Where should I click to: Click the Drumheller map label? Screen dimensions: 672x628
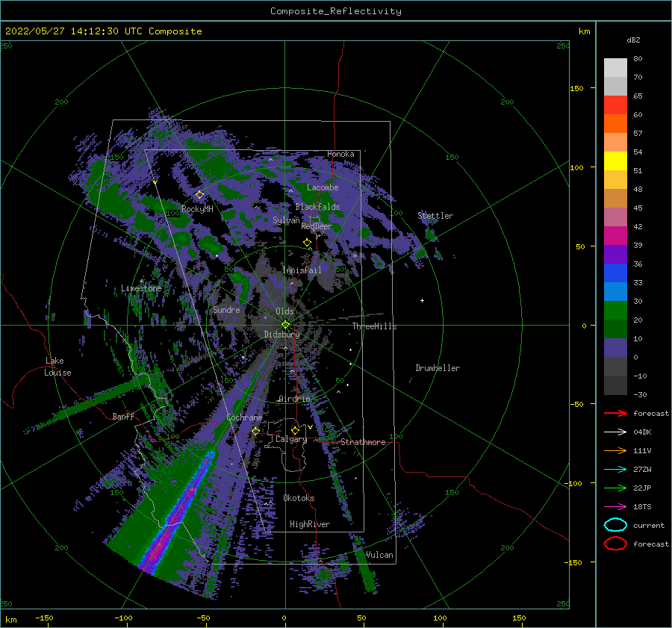[x=438, y=368]
